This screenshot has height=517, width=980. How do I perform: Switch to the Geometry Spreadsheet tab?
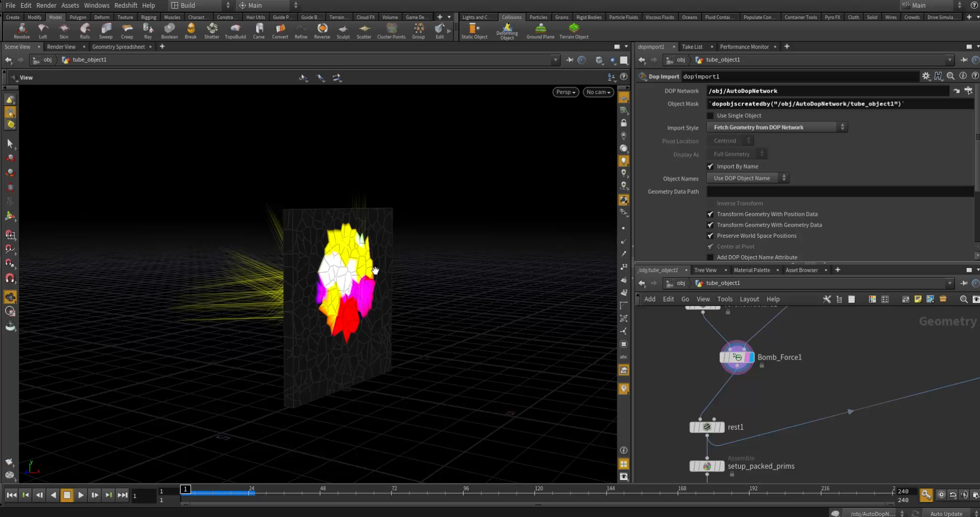118,47
